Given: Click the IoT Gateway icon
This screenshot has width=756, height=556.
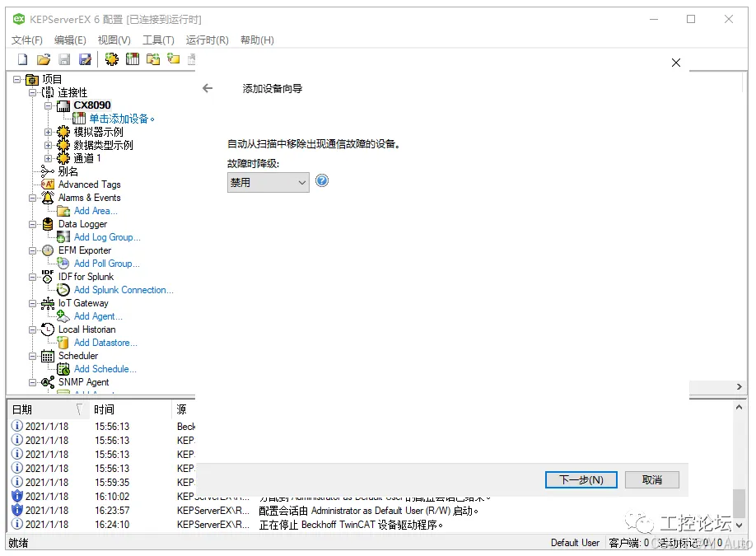Looking at the screenshot, I should [x=48, y=303].
